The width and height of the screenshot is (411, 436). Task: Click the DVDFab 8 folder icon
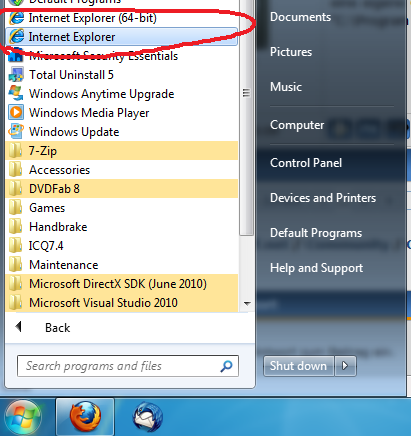coord(15,189)
